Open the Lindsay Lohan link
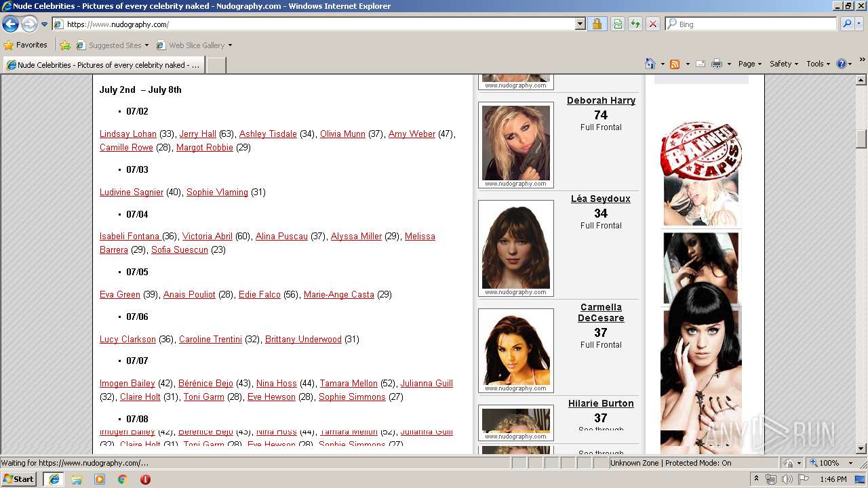 tap(128, 134)
